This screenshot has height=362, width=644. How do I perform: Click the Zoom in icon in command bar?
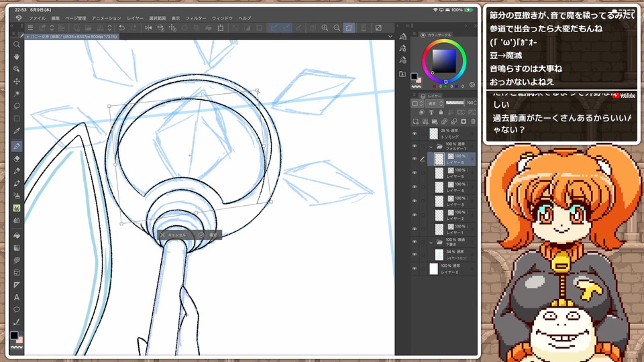[325, 28]
